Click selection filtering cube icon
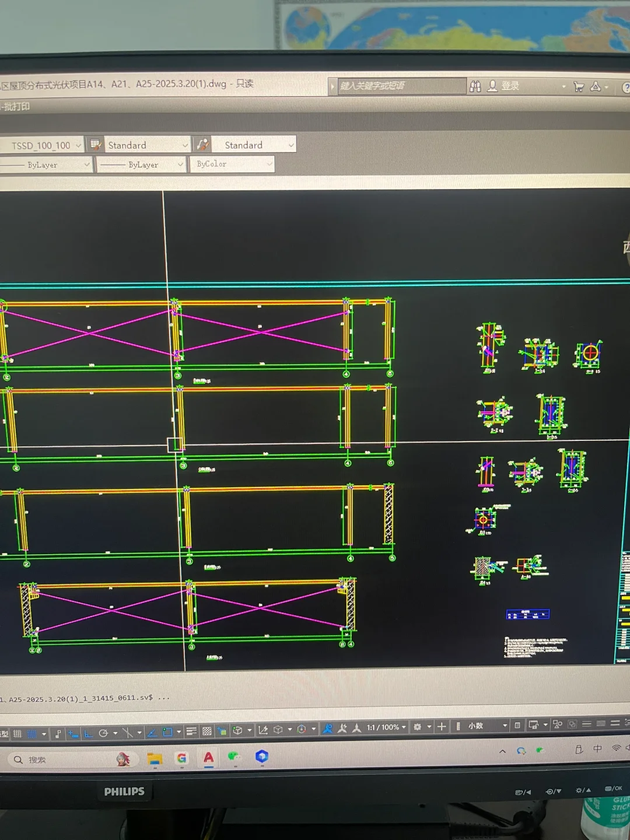This screenshot has height=840, width=630. click(x=278, y=729)
